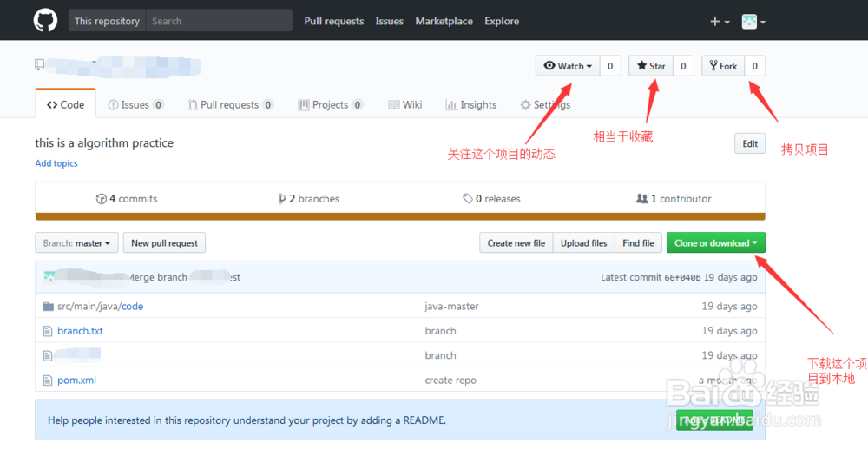Open the 'Branch: master' selector dropdown

pyautogui.click(x=77, y=242)
